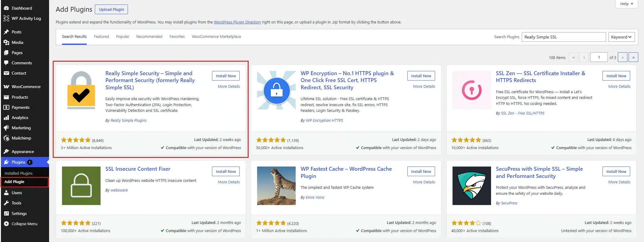Open Installed Plugins submenu item
Viewport: 644px width, 242px height.
pyautogui.click(x=18, y=173)
